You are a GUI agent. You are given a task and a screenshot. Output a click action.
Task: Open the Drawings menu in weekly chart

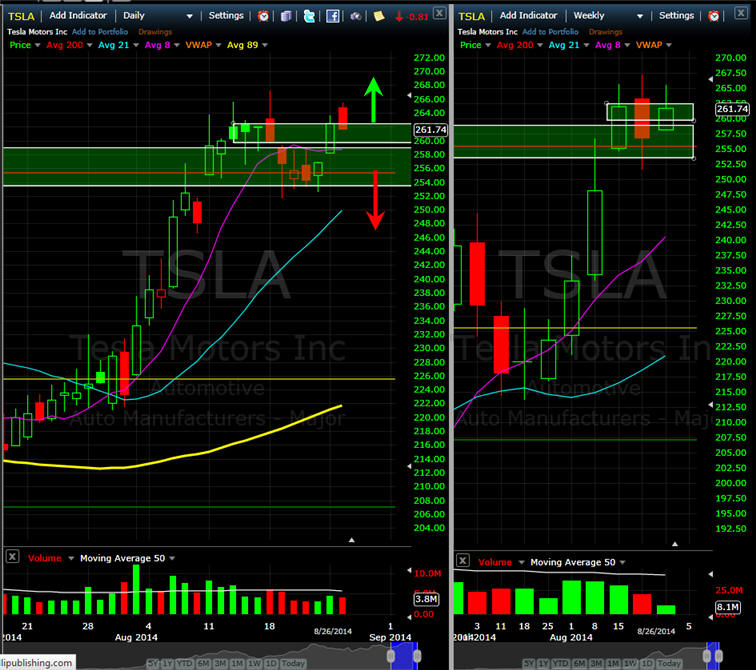click(605, 31)
